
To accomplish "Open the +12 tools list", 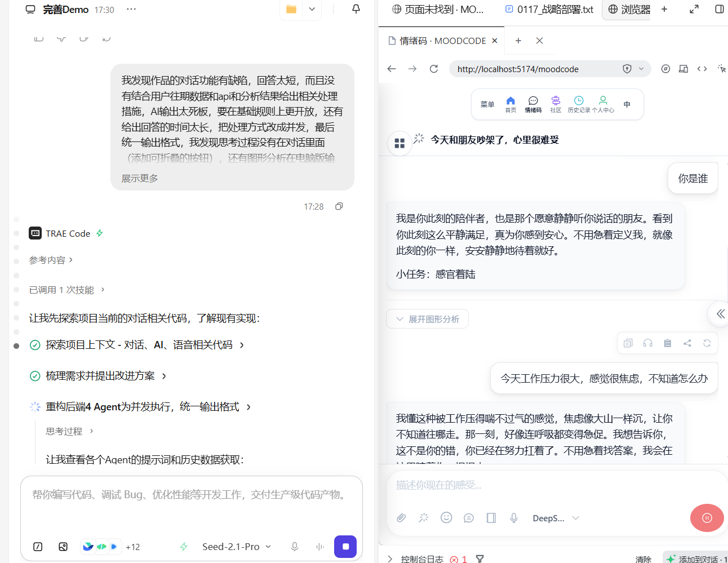I will [x=133, y=547].
